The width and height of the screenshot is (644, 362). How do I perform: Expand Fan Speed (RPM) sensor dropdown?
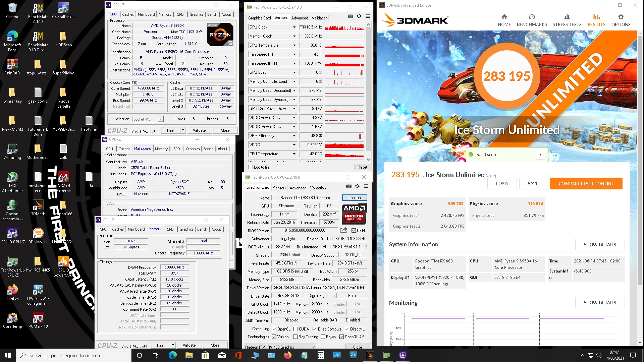(x=294, y=63)
